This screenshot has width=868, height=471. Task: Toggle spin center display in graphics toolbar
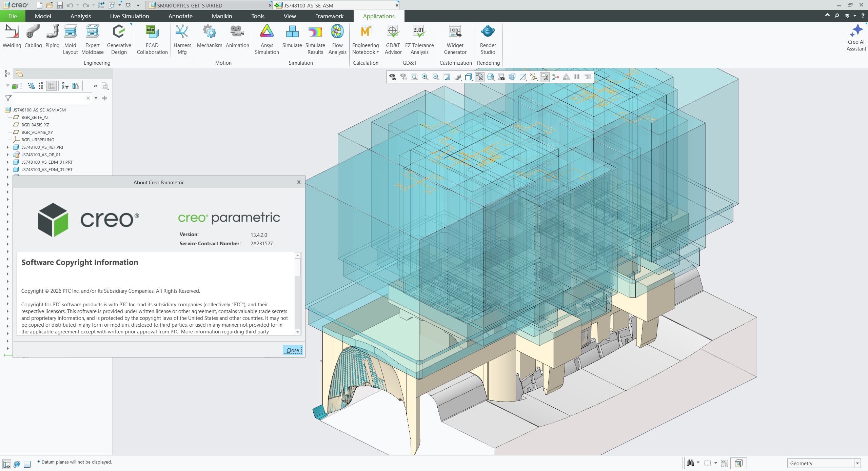pos(555,77)
